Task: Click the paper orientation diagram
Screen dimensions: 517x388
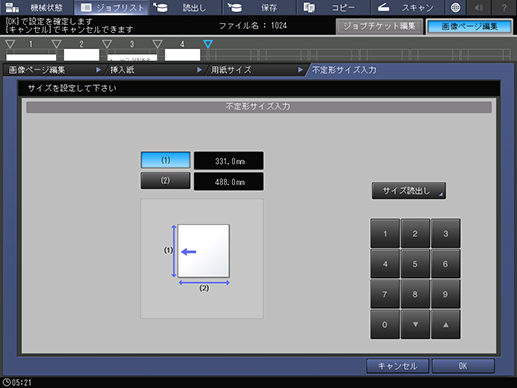Action: [x=202, y=258]
